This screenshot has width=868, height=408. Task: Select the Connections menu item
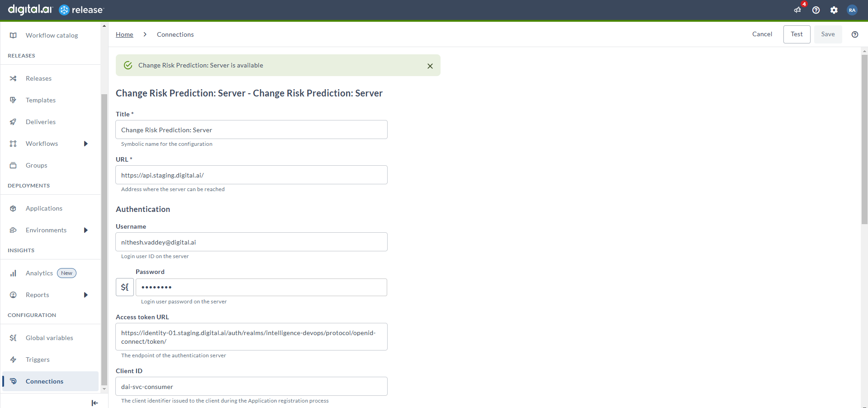point(50,381)
